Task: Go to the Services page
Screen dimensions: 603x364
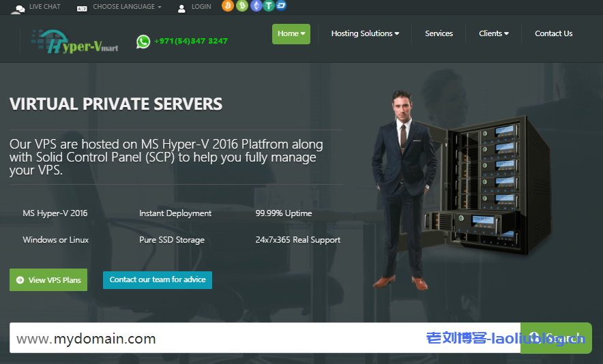Action: pos(439,33)
